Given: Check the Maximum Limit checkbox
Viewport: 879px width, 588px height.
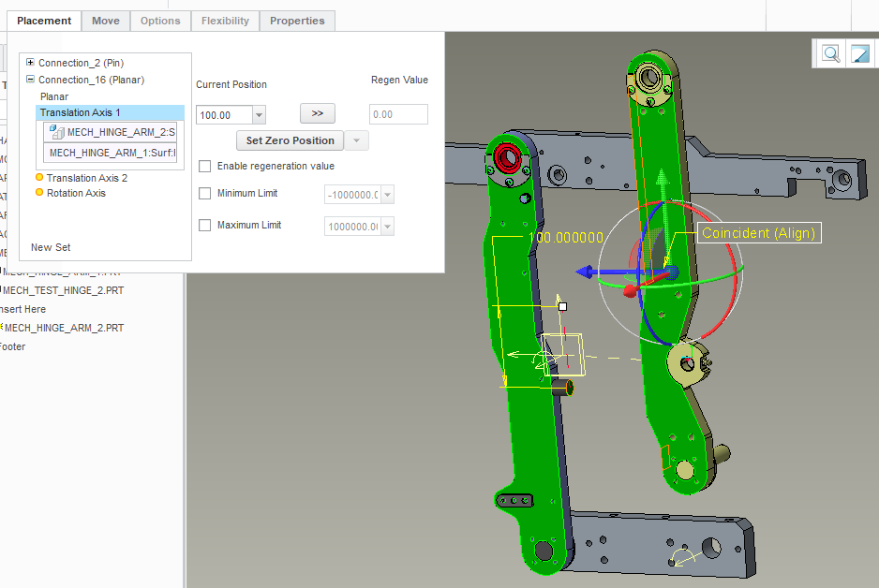Looking at the screenshot, I should point(205,226).
